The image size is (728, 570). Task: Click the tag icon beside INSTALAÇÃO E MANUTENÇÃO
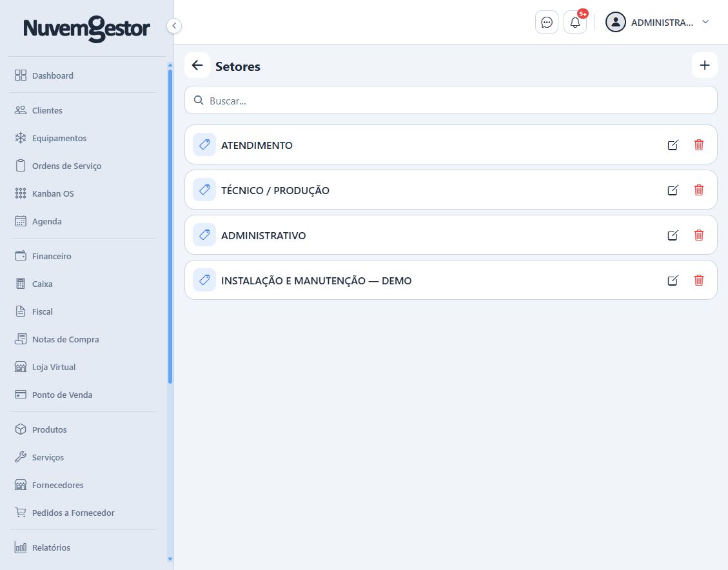(x=204, y=280)
